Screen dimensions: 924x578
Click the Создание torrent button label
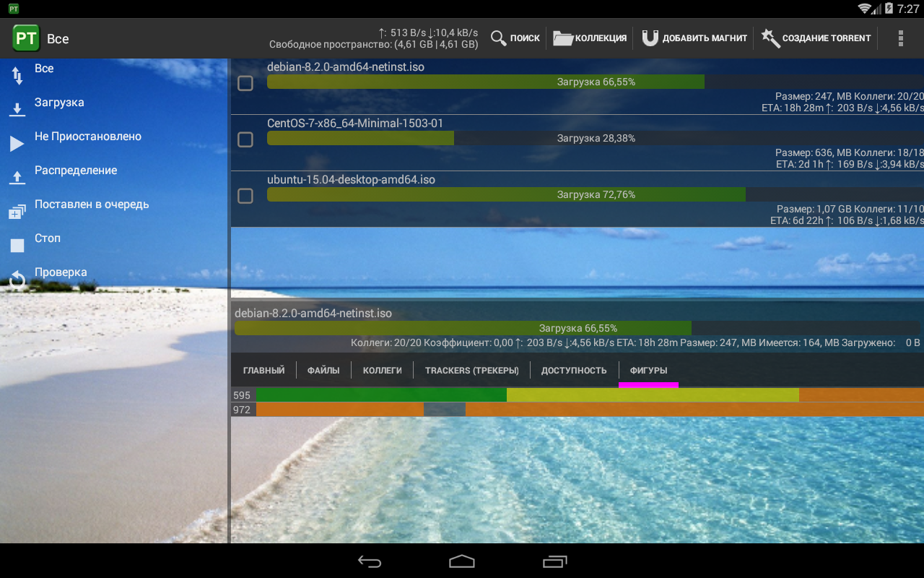827,38
